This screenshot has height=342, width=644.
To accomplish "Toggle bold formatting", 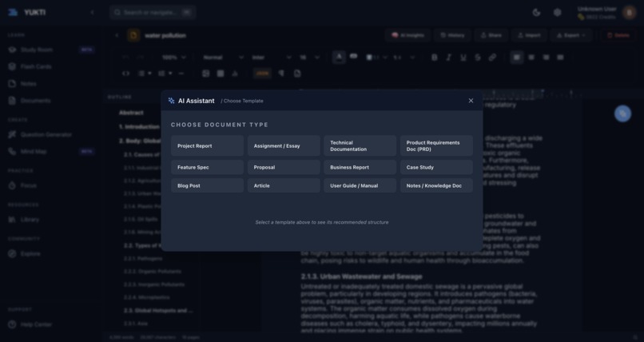I will (x=434, y=58).
